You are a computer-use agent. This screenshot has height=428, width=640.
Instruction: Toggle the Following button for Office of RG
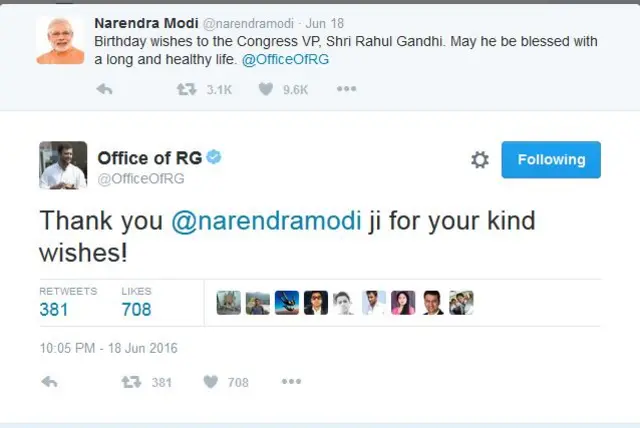(551, 160)
